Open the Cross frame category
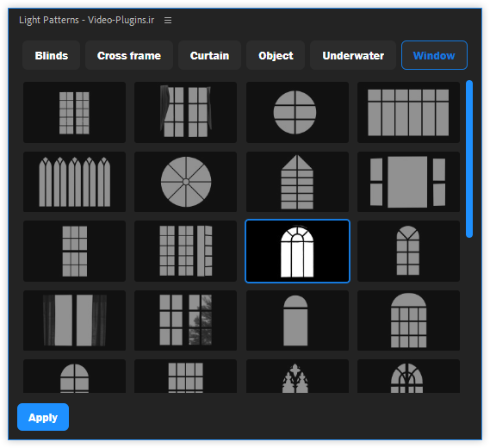490x448 pixels. coord(129,55)
